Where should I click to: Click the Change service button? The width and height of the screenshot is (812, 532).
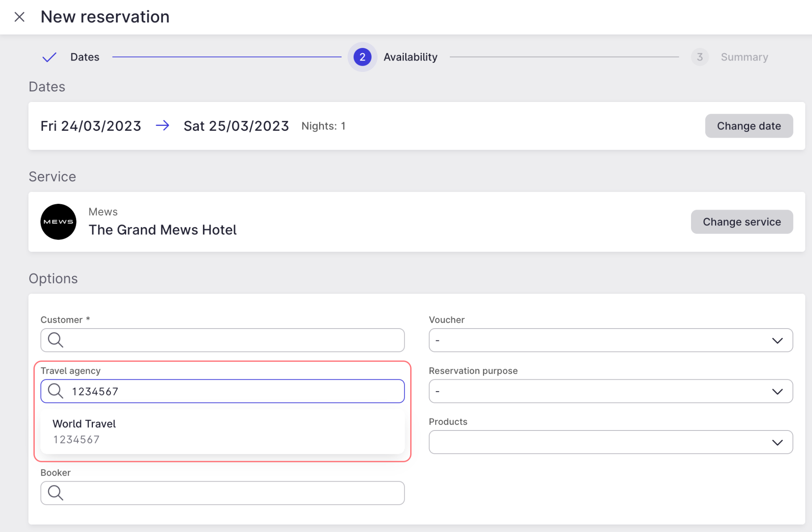pos(742,222)
